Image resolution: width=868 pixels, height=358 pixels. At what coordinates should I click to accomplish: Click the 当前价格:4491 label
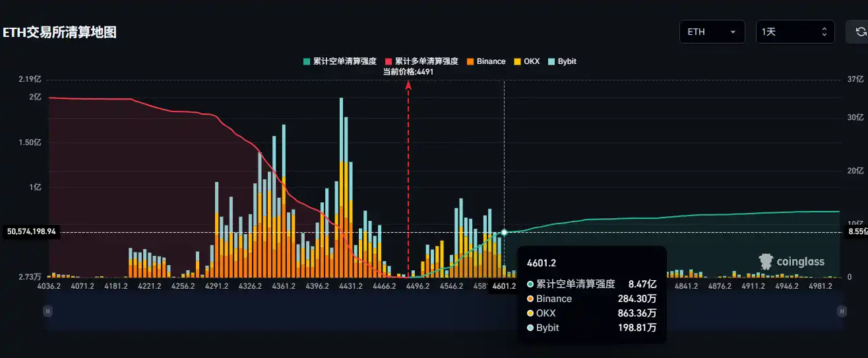click(408, 71)
